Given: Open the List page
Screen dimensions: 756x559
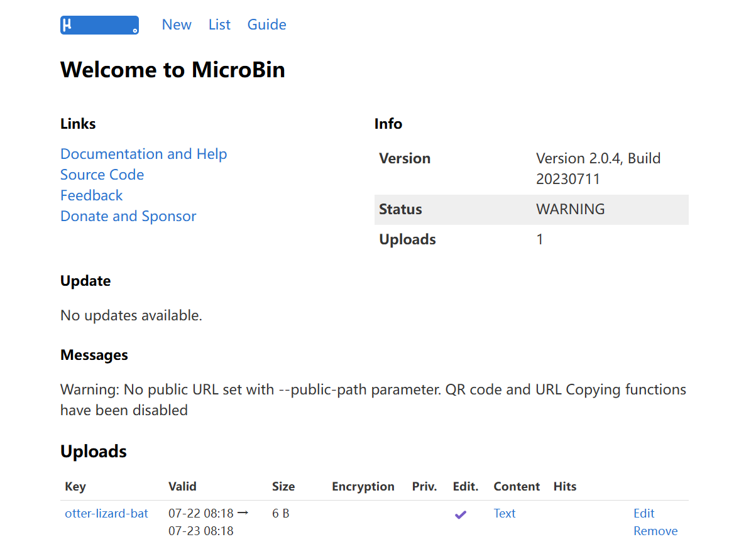Looking at the screenshot, I should (x=219, y=24).
